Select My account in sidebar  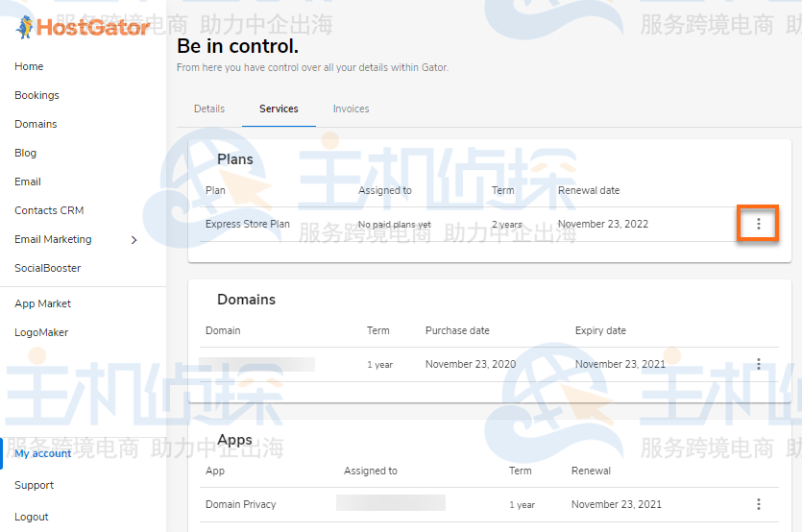(x=43, y=453)
